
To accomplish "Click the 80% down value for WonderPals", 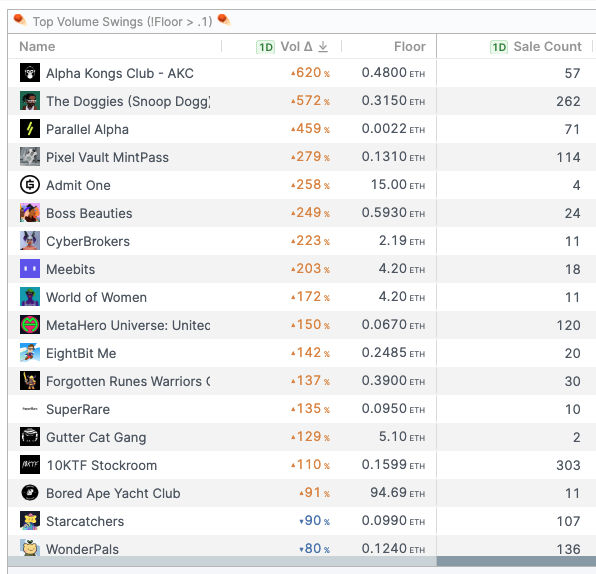I will point(315,549).
